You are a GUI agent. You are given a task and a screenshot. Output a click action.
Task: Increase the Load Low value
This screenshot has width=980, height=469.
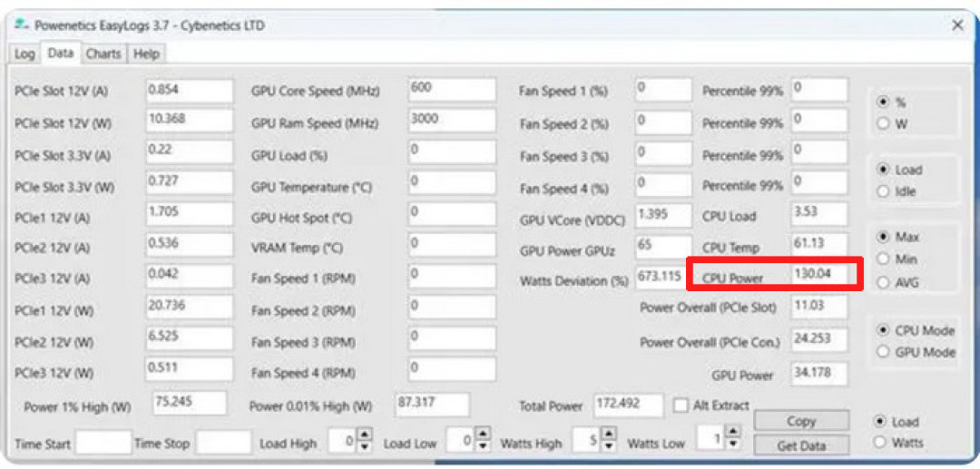[483, 434]
